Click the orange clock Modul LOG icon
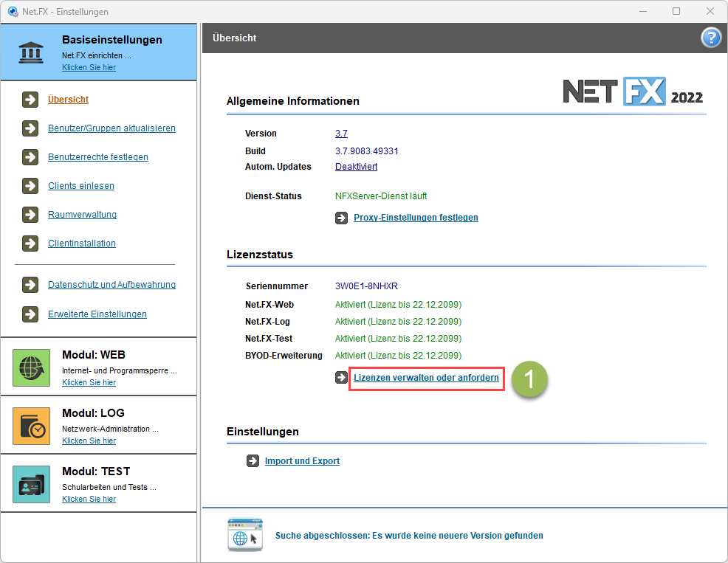This screenshot has width=728, height=563. point(31,426)
